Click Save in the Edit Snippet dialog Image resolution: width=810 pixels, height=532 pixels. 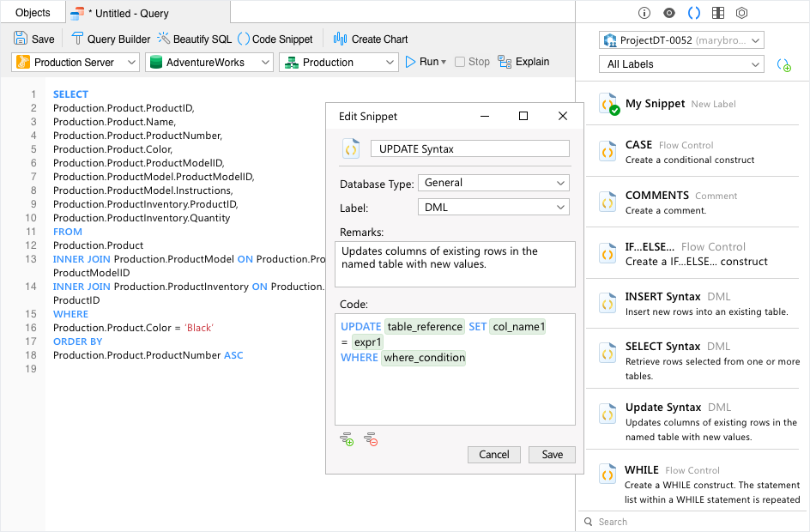pos(552,455)
